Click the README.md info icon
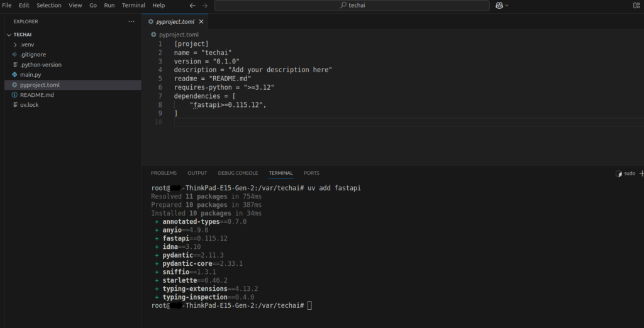The width and height of the screenshot is (644, 328). point(15,95)
